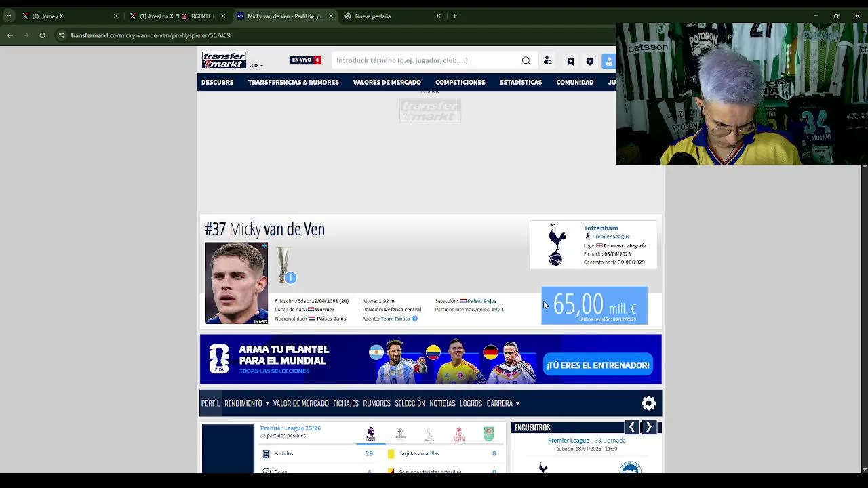This screenshot has width=868, height=488.
Task: Click the Tarjetas amarillas value 8
Action: point(494,454)
